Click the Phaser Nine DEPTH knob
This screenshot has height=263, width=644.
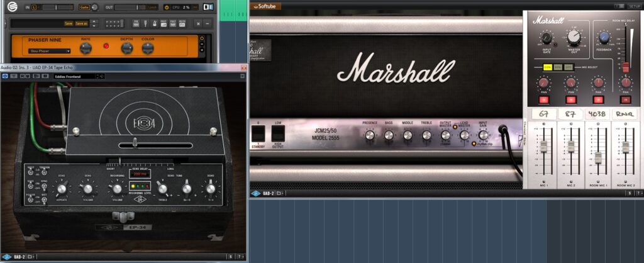pyautogui.click(x=127, y=48)
